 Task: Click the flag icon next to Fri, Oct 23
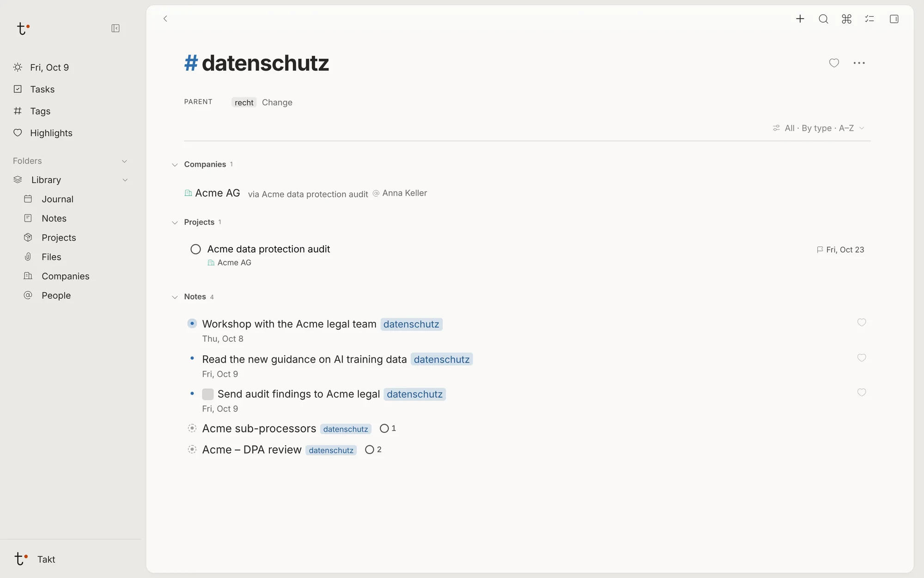(x=820, y=250)
